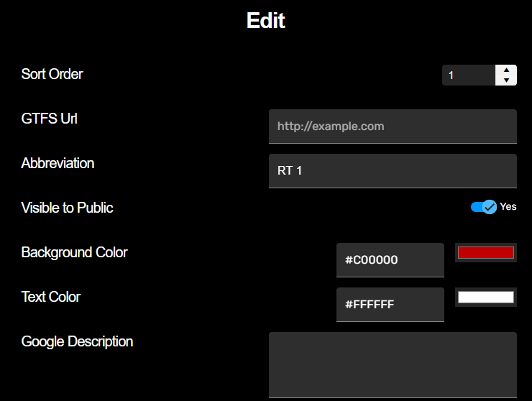
Task: Click inside the Google Description text area
Action: pyautogui.click(x=393, y=364)
